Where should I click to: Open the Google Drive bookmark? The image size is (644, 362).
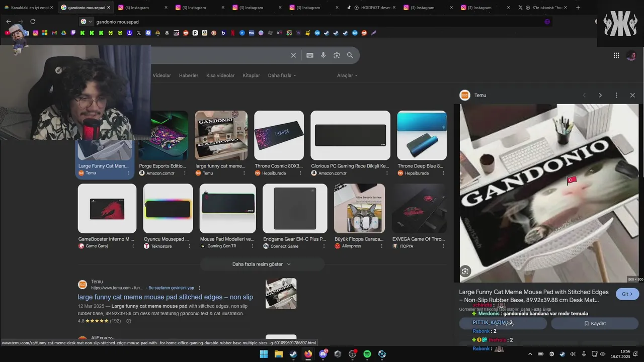pos(64,33)
